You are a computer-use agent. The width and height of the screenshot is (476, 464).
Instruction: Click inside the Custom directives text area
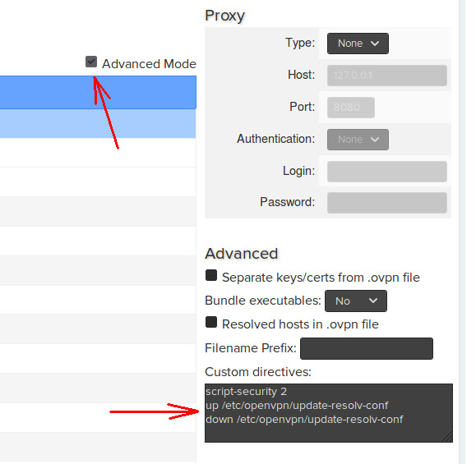point(329,413)
